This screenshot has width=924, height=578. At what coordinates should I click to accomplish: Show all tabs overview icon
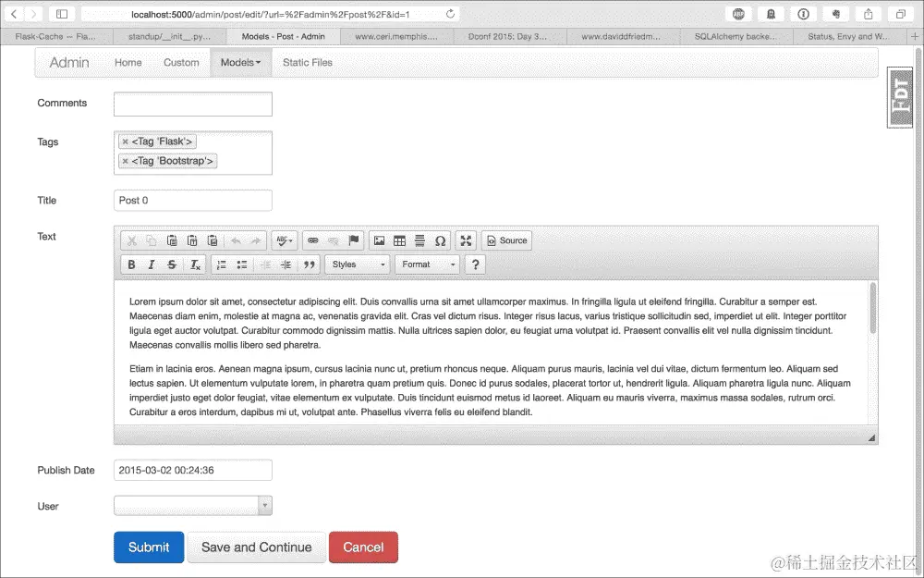tap(900, 14)
